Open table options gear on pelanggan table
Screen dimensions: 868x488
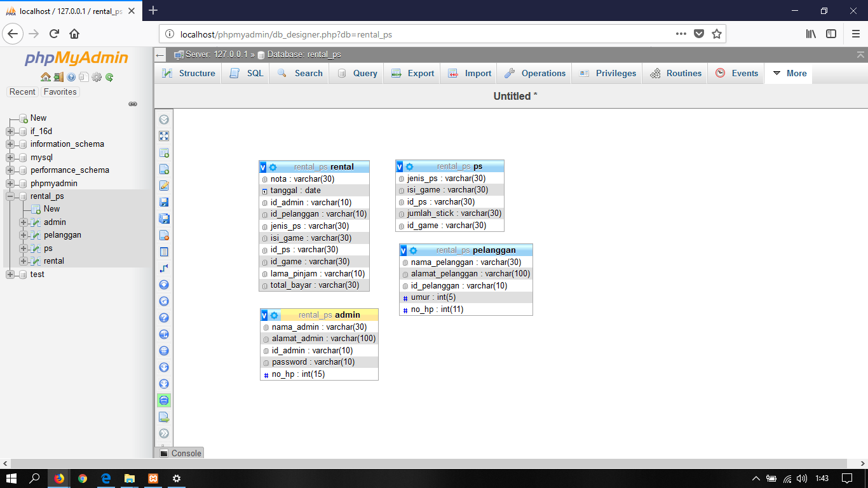pyautogui.click(x=412, y=250)
